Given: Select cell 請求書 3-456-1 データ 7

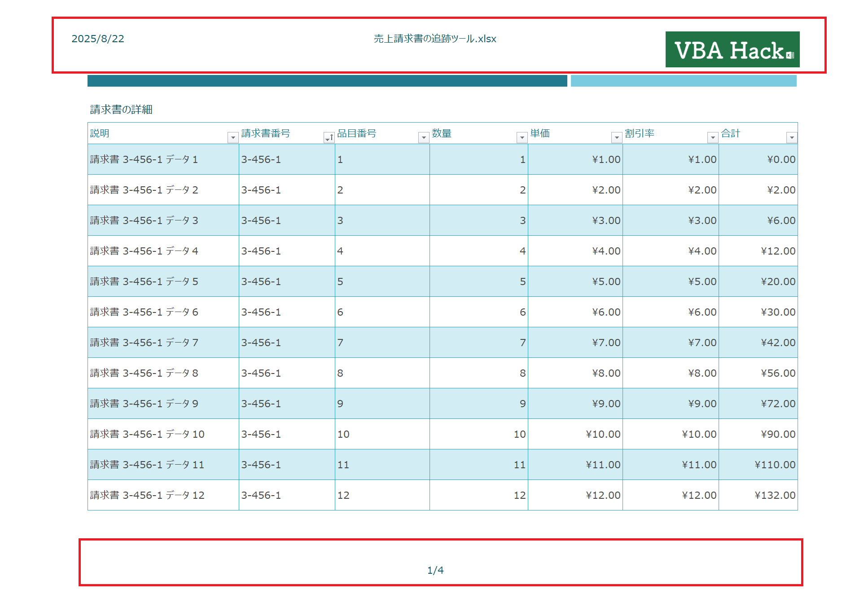Looking at the screenshot, I should (x=163, y=343).
